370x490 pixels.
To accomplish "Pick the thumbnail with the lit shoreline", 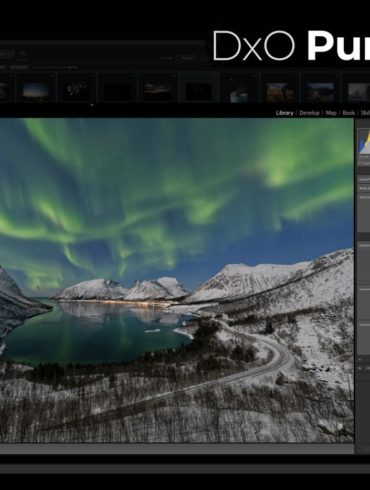I will click(x=158, y=89).
